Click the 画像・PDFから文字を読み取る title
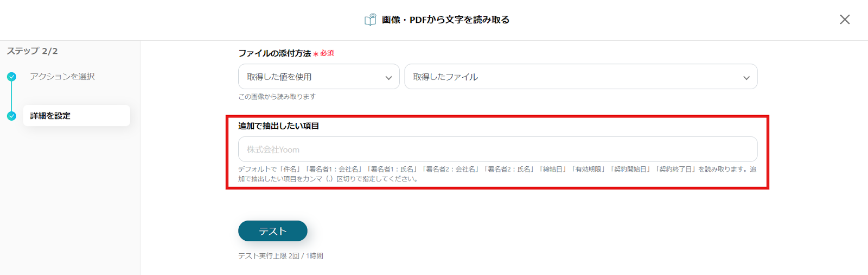This screenshot has width=868, height=275. pos(445,20)
